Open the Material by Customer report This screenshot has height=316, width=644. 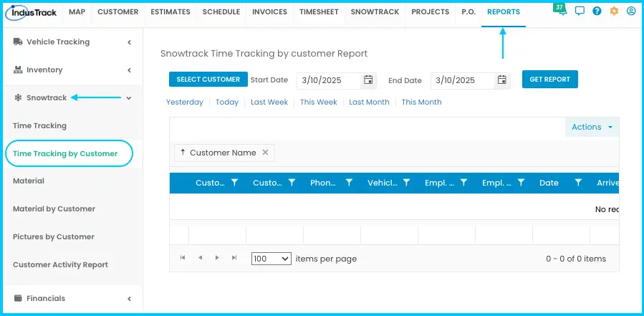[54, 209]
